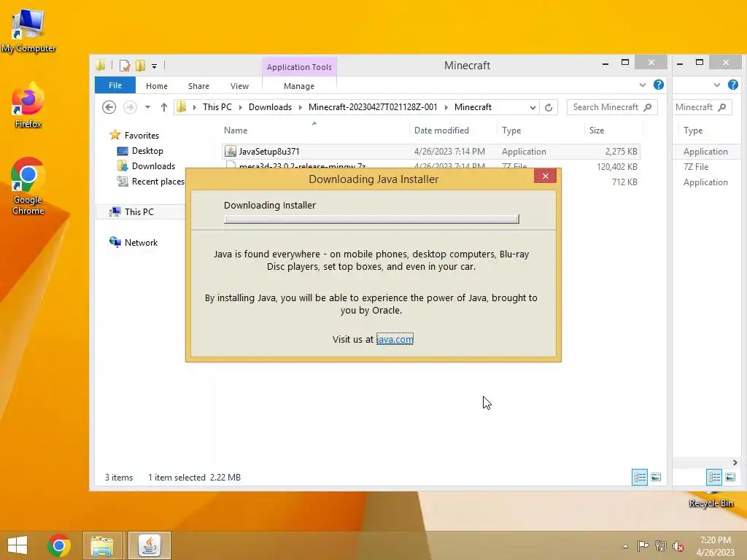Click large icons view in background window
The image size is (747, 560).
click(730, 477)
